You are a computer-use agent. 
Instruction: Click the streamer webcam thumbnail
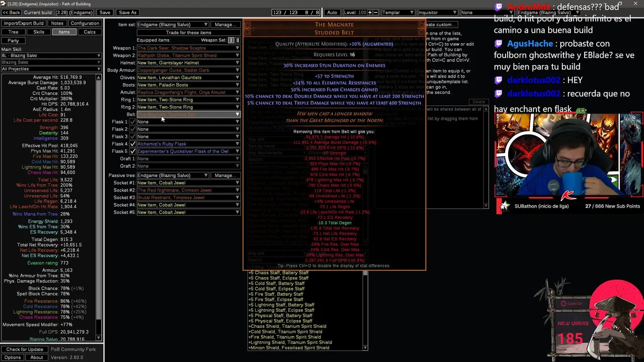click(x=569, y=155)
